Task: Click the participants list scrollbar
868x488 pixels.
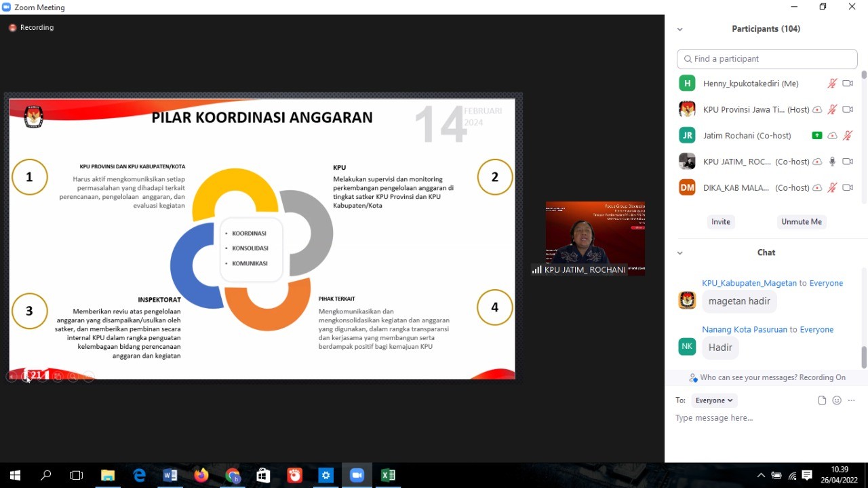Action: [x=863, y=136]
